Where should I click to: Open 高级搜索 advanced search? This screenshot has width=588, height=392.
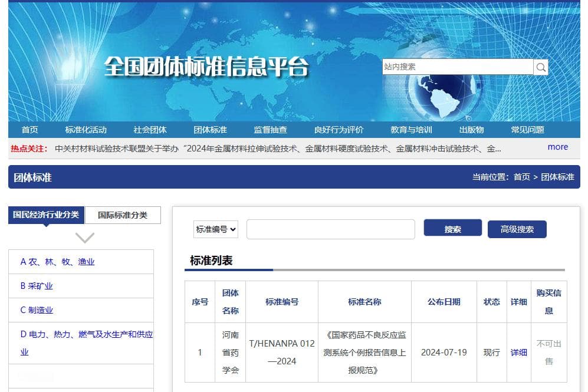517,229
